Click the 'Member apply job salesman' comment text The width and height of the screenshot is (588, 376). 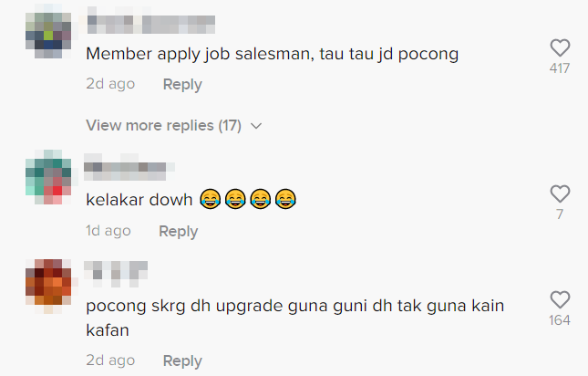point(273,54)
